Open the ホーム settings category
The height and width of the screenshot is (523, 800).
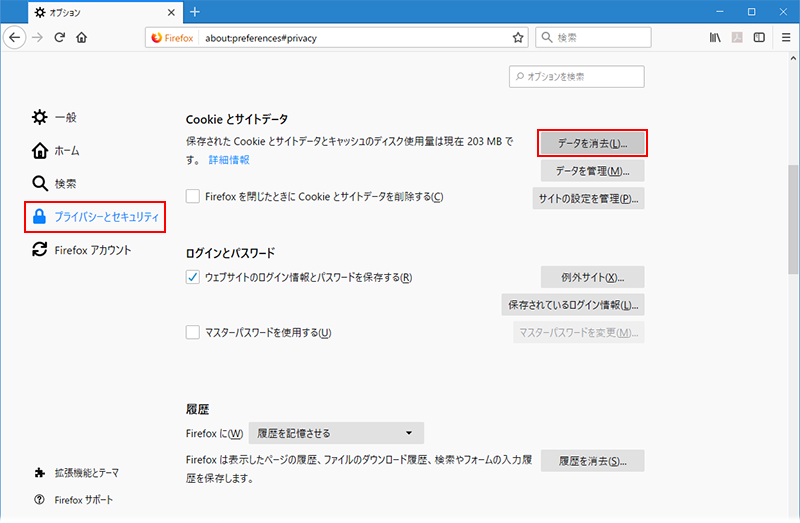(x=56, y=151)
